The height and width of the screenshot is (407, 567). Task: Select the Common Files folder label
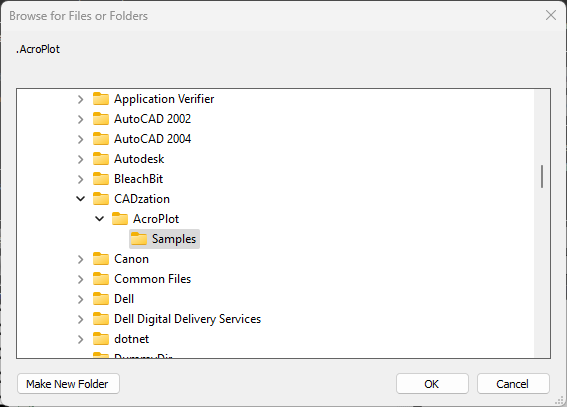coord(152,279)
